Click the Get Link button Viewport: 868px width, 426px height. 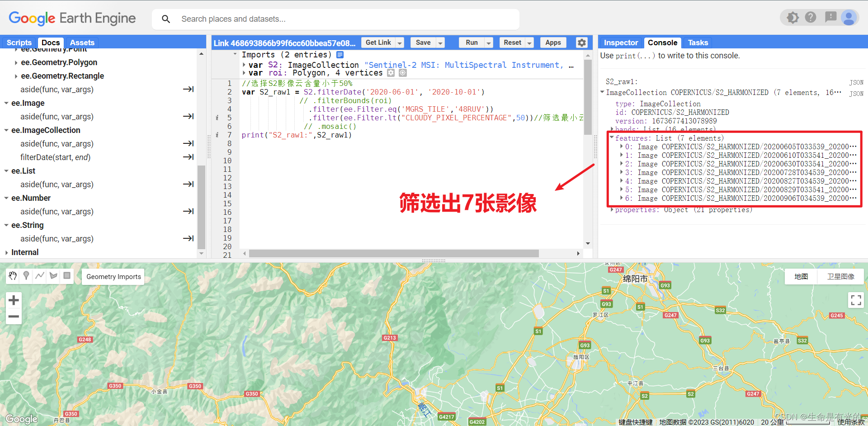(378, 43)
